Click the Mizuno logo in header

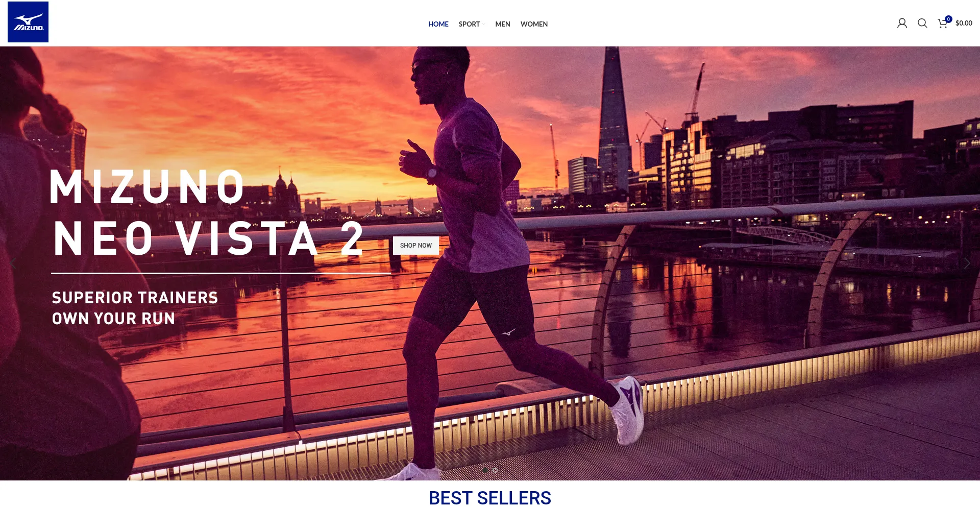coord(28,22)
